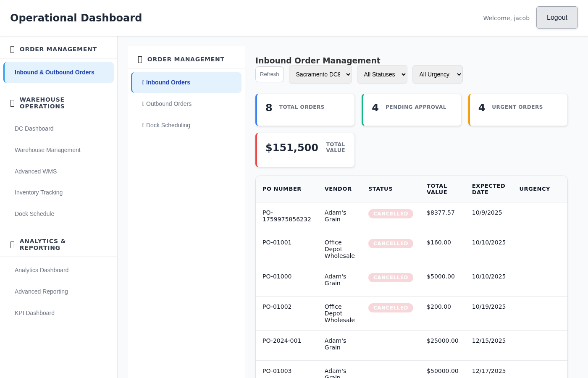Click the Order Management panel header icon
Image resolution: width=588 pixels, height=378 pixels.
(x=140, y=59)
